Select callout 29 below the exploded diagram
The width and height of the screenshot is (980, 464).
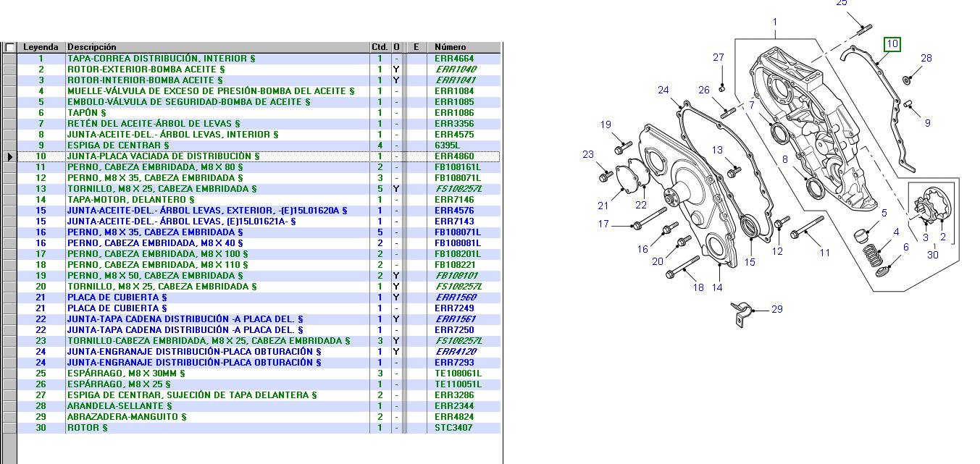pyautogui.click(x=776, y=309)
